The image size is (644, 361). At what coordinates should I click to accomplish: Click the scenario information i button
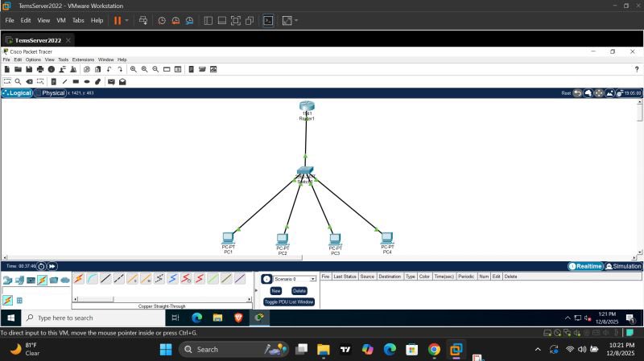click(266, 279)
